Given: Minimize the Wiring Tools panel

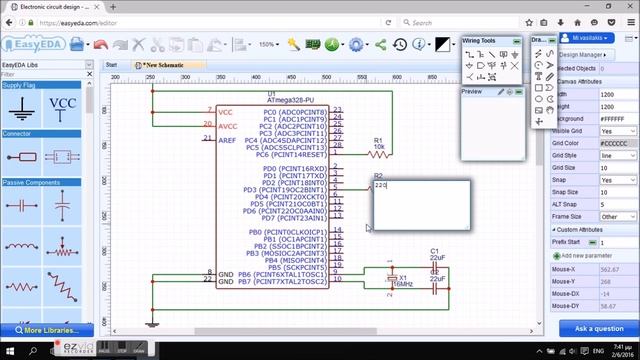Looking at the screenshot, I should pos(517,41).
